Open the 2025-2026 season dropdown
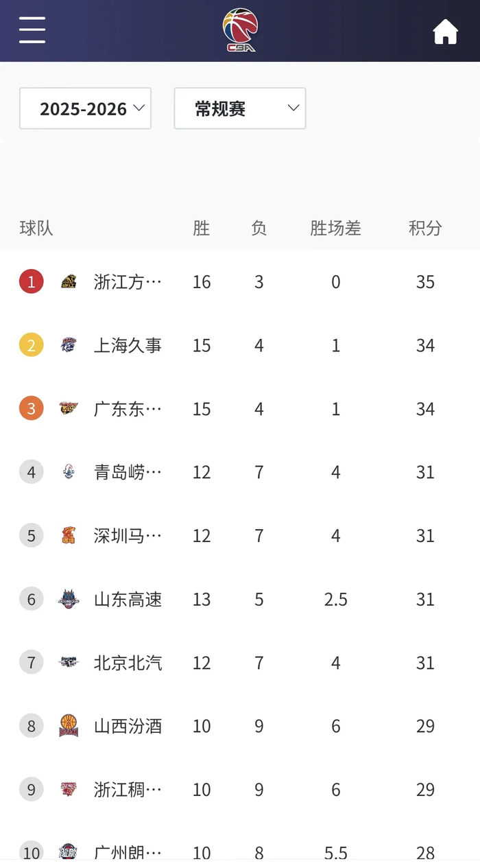 point(85,108)
